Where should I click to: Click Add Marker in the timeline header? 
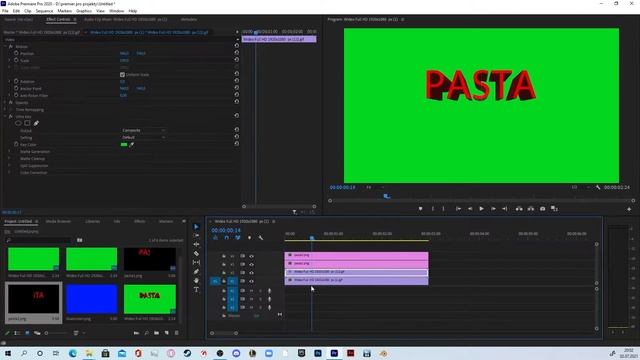tap(249, 238)
